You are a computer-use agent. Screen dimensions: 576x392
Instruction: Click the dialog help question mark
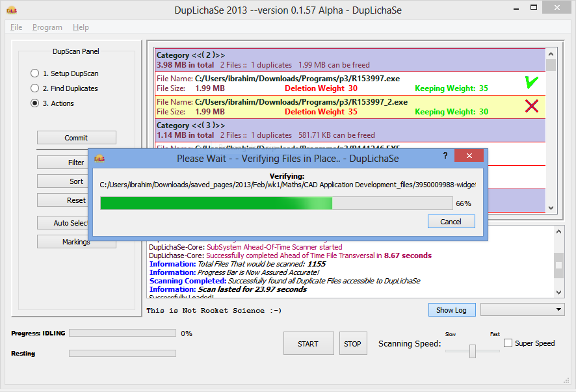tap(445, 155)
